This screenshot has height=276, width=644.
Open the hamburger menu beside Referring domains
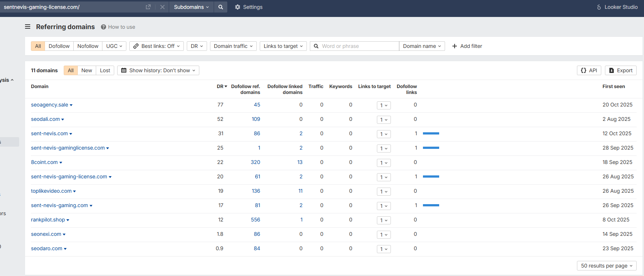pyautogui.click(x=28, y=27)
